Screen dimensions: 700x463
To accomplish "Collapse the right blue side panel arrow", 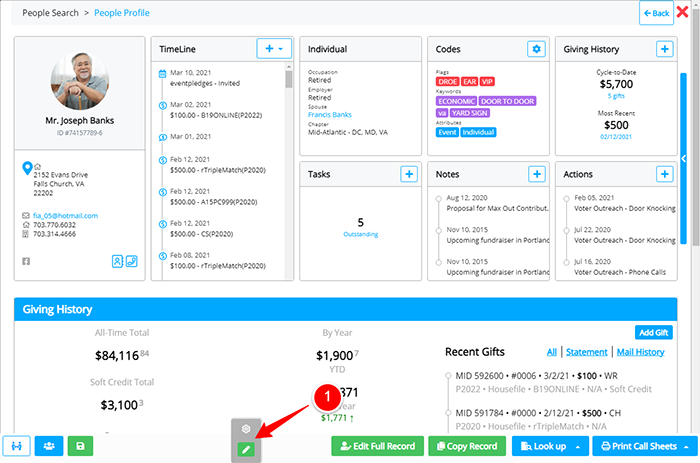I will [x=683, y=159].
